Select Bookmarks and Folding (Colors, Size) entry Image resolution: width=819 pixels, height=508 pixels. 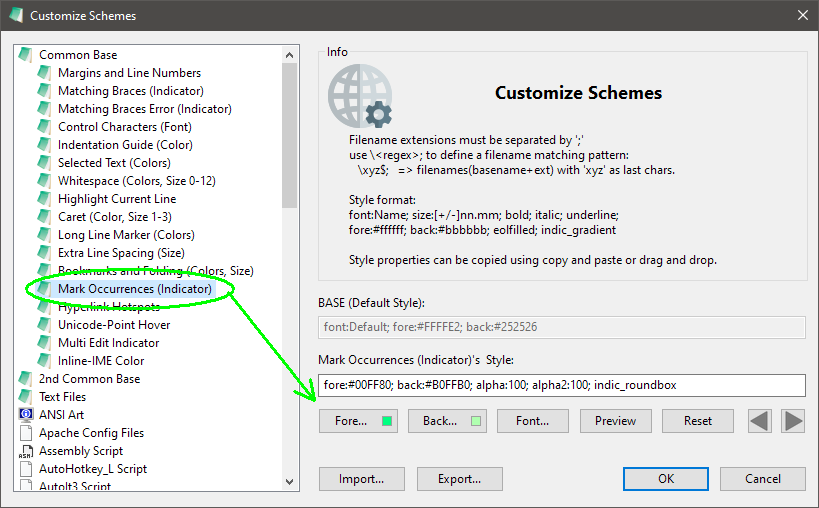coord(156,271)
